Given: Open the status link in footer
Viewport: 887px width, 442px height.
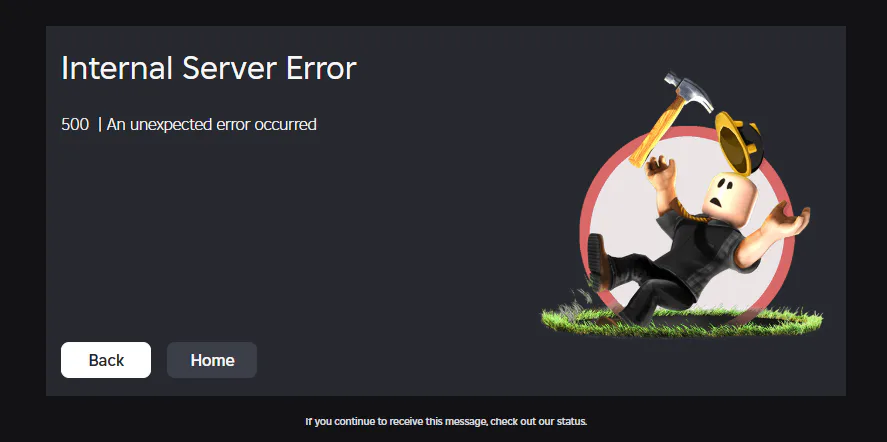Looking at the screenshot, I should coord(573,422).
